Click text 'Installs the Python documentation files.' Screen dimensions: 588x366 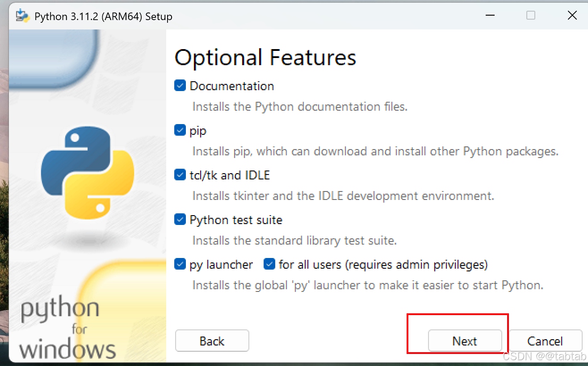point(300,107)
